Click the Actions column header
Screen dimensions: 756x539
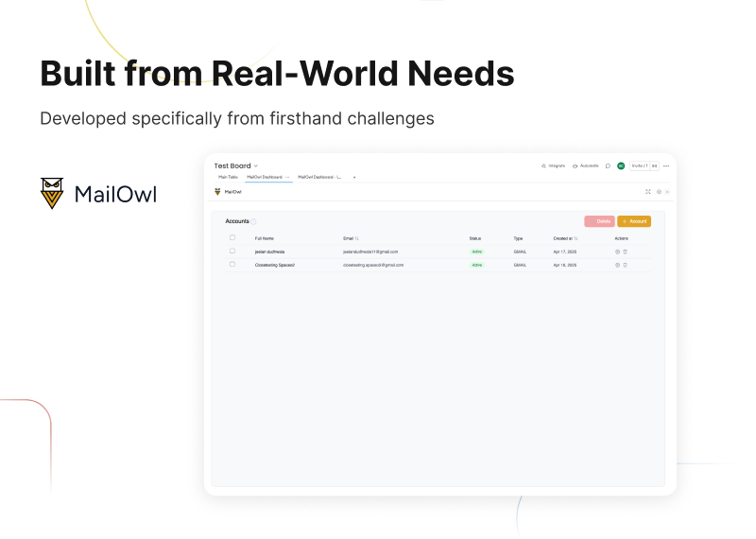pos(622,238)
